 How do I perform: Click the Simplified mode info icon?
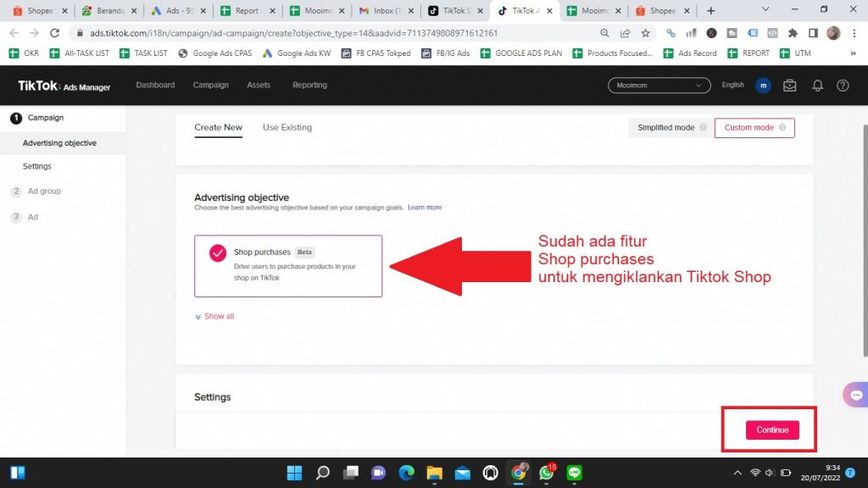click(x=702, y=128)
